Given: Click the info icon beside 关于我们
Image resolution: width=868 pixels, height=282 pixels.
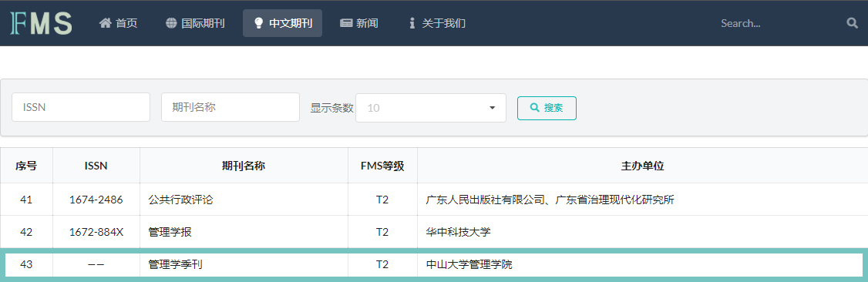Looking at the screenshot, I should point(412,23).
